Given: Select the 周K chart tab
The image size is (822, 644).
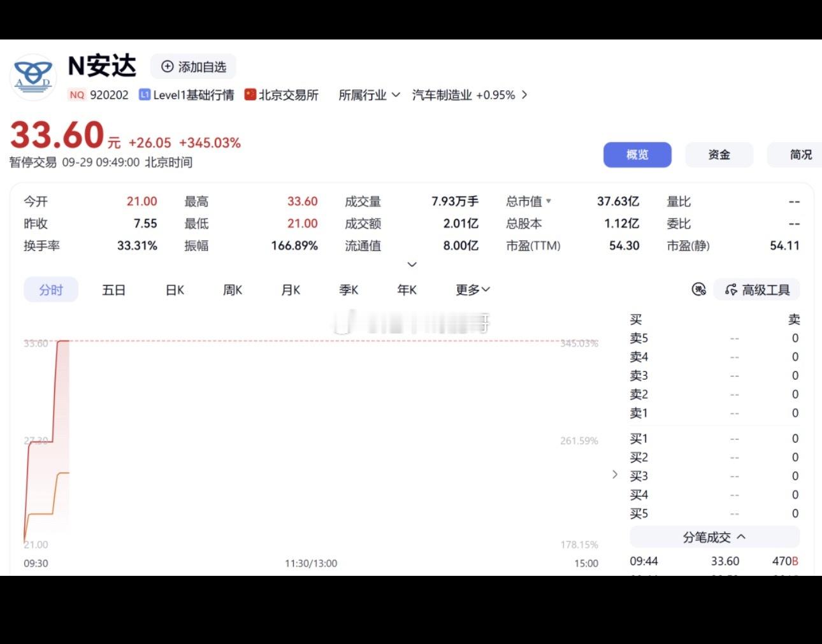Looking at the screenshot, I should pyautogui.click(x=233, y=290).
